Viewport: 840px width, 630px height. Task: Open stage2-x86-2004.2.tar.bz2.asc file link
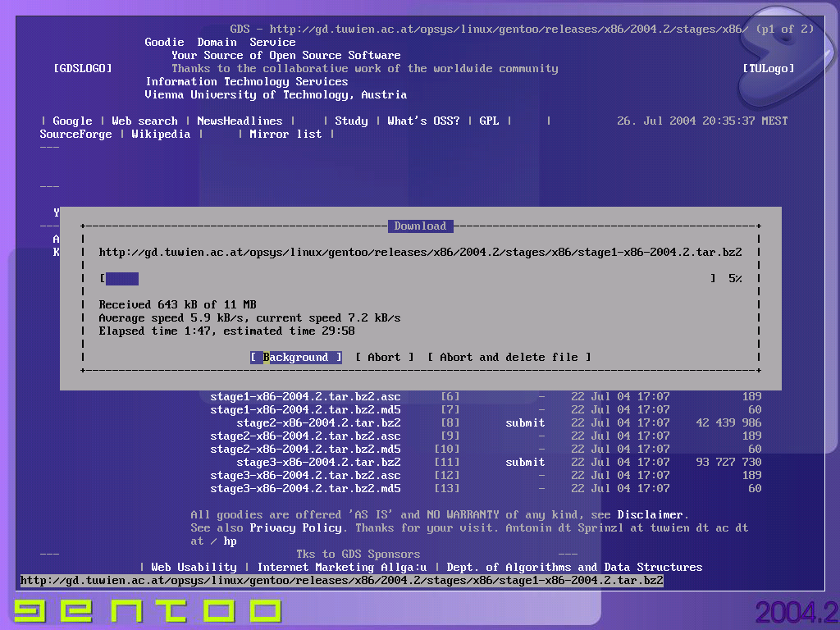click(305, 436)
